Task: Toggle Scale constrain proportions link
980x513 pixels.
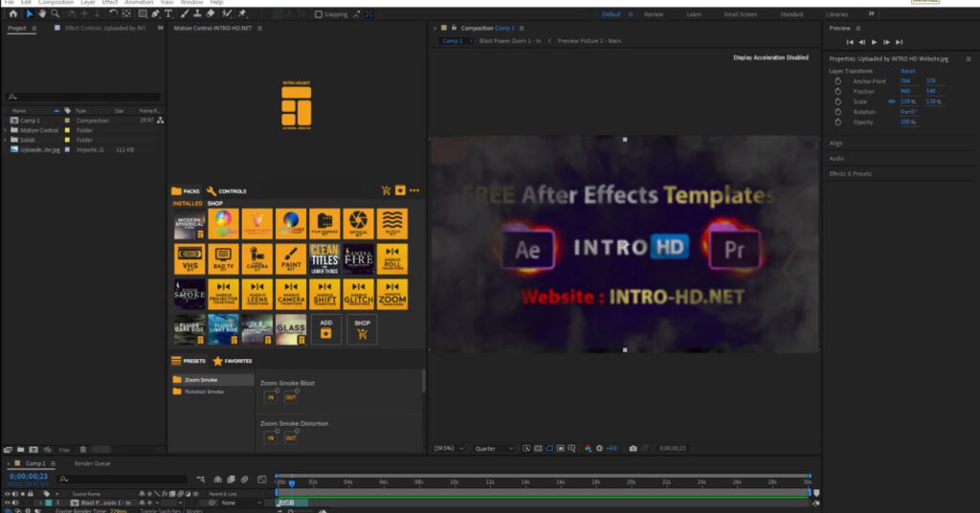Action: [891, 101]
